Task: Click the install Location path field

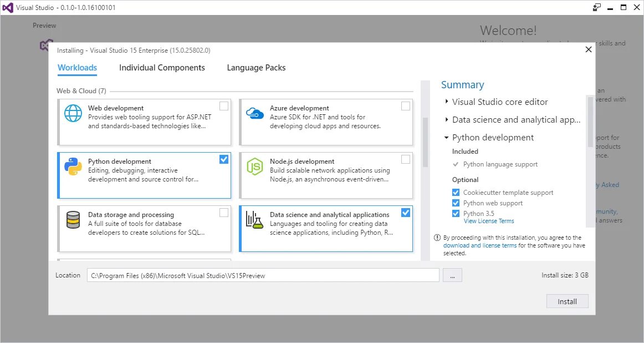Action: click(x=263, y=275)
